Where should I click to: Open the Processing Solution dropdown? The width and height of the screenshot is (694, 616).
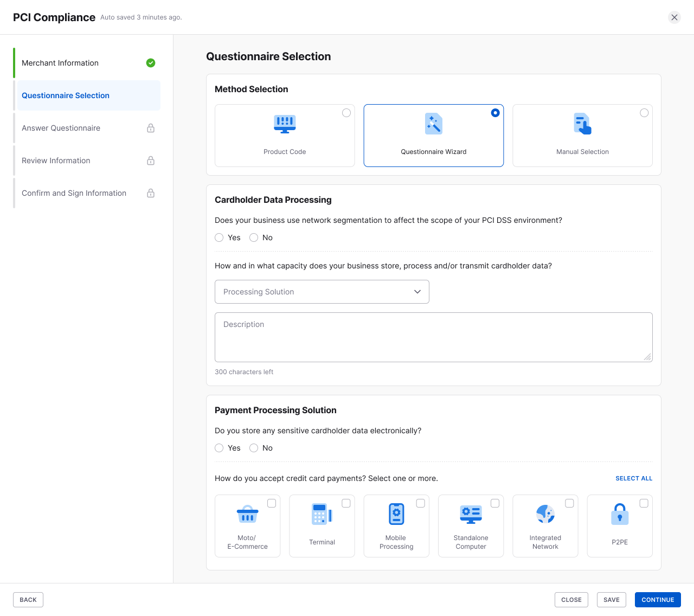[x=322, y=292]
